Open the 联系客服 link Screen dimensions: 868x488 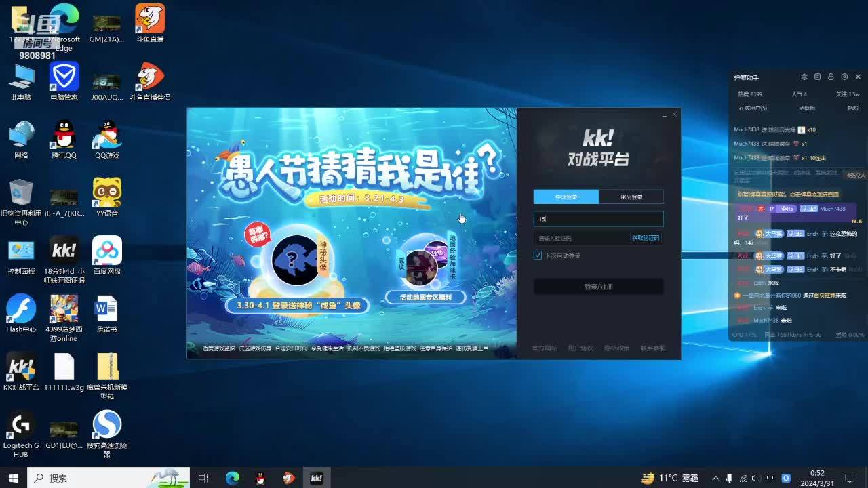653,348
